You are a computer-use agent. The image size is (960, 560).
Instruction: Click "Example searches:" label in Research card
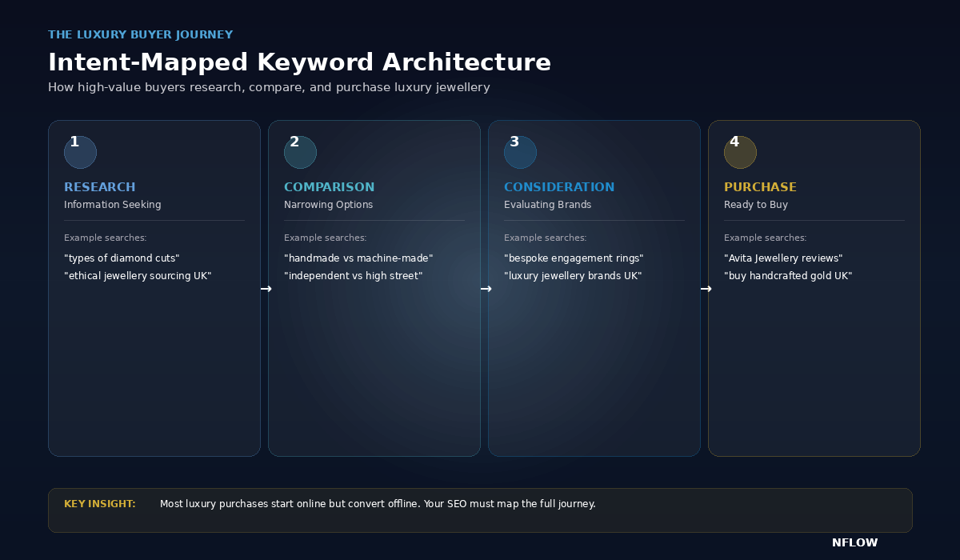(106, 238)
